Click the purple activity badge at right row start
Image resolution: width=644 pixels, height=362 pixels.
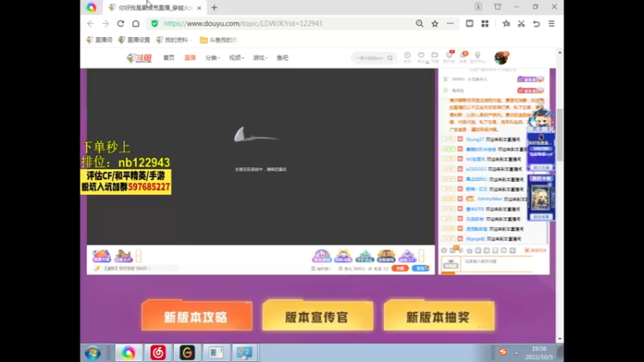point(321,256)
